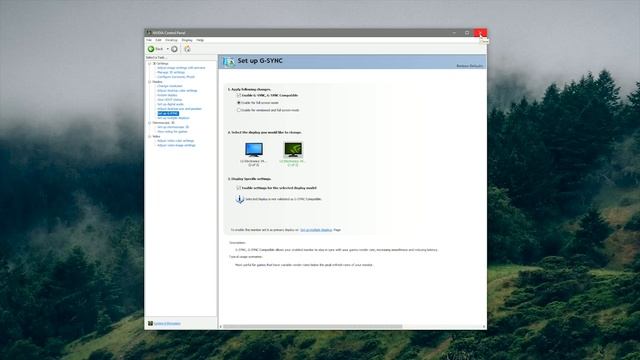The image size is (640, 360).
Task: Open View HDCP status task
Action: coord(170,100)
